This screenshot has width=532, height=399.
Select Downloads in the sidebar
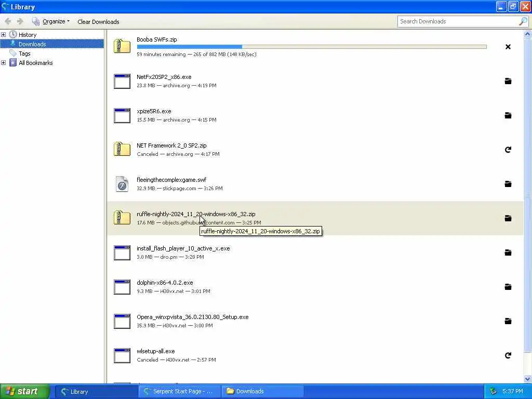pyautogui.click(x=52, y=44)
